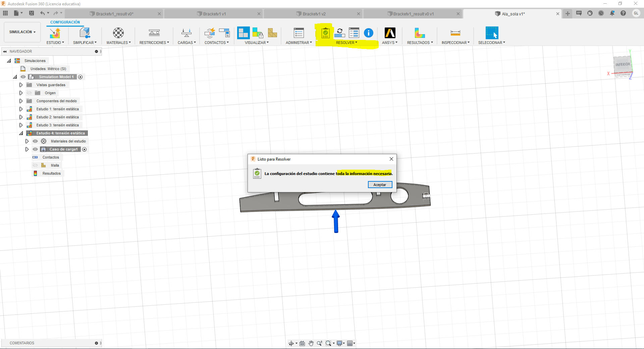644x349 pixels.
Task: Click the mesh view display icon
Action: (272, 33)
